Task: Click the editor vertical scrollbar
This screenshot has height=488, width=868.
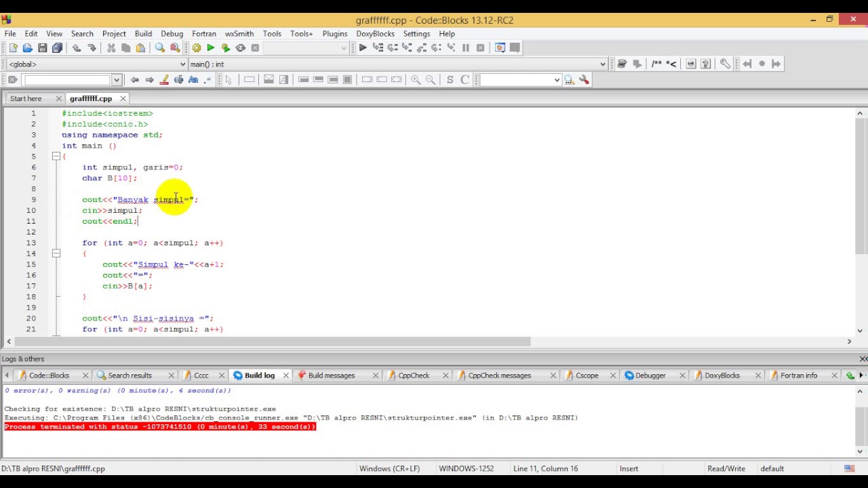Action: [860, 186]
